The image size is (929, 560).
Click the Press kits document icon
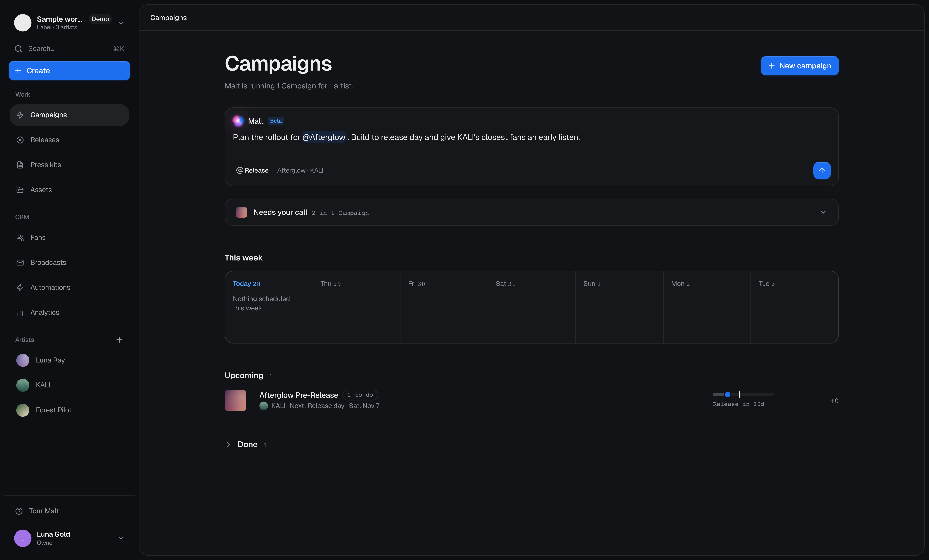pyautogui.click(x=20, y=165)
